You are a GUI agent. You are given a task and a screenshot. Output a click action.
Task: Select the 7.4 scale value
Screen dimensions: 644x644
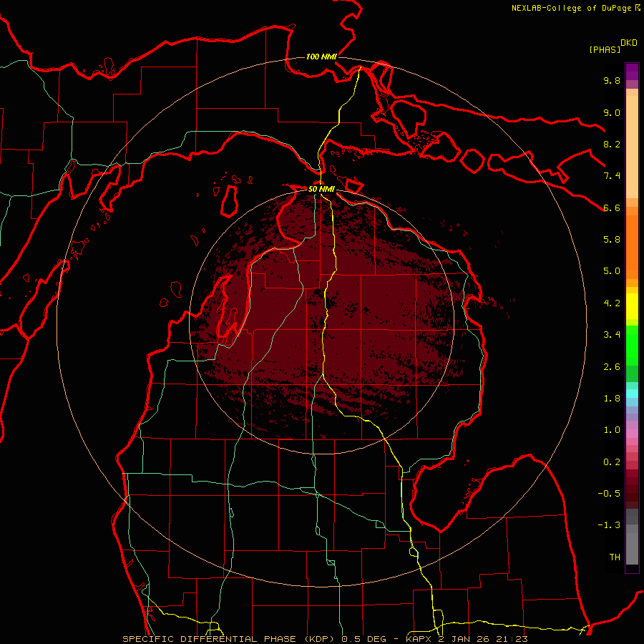click(612, 176)
